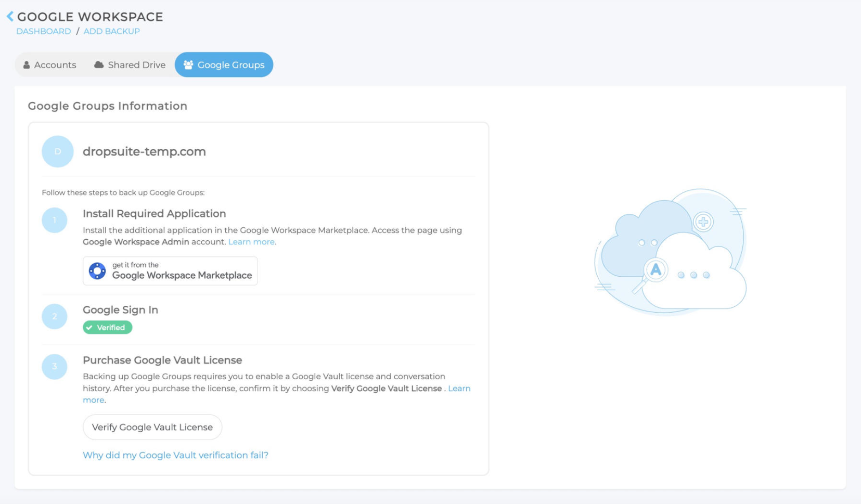Viewport: 861px width, 504px height.
Task: Switch to the Accounts tab
Action: coord(50,65)
